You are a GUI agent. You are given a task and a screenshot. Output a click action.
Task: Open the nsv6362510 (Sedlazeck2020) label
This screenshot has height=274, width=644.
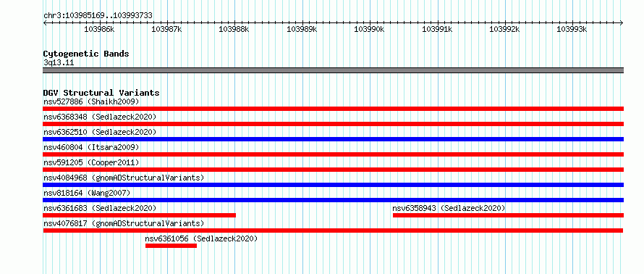pos(100,132)
